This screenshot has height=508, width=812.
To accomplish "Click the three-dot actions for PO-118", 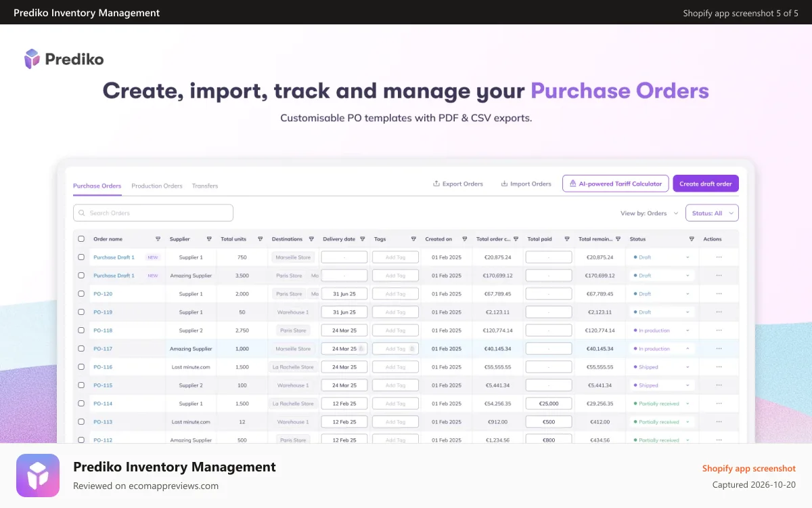I will click(719, 331).
